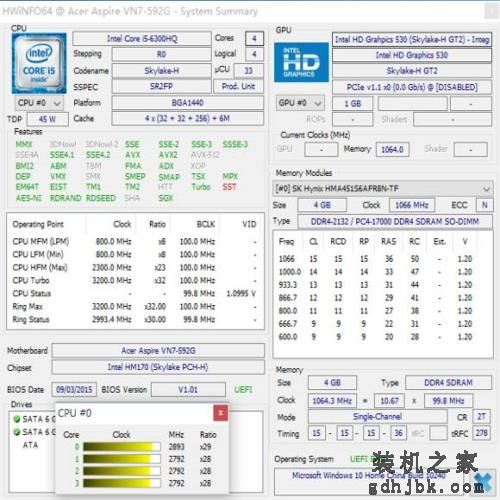The width and height of the screenshot is (500, 500).
Task: Click the 600.0 frequency timing row
Action: [376, 337]
